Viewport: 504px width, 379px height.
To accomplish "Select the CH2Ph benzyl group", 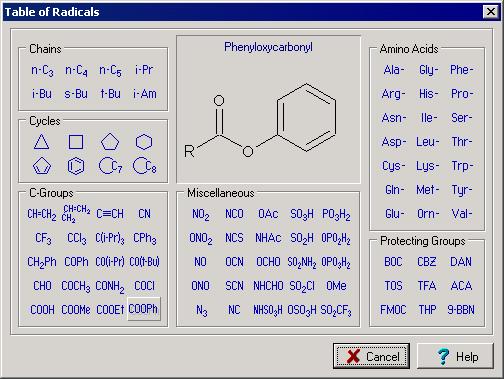I will (x=42, y=262).
